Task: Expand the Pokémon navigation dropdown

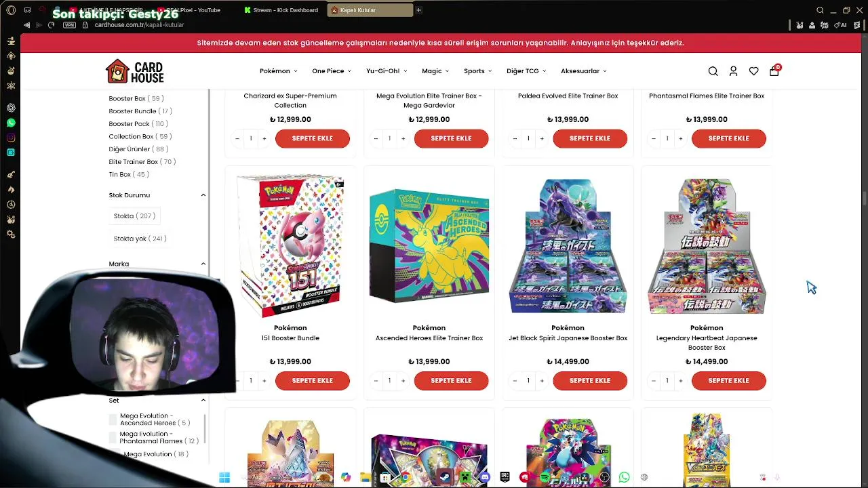Action: 278,71
